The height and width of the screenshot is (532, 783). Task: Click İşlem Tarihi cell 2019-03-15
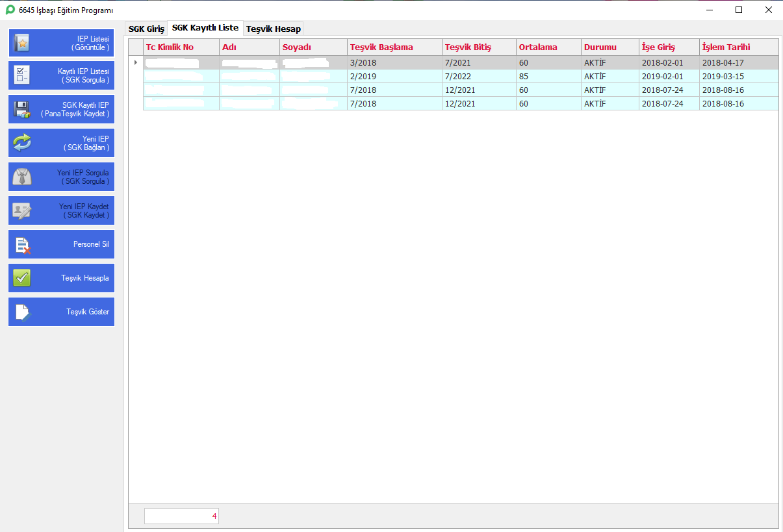click(739, 77)
